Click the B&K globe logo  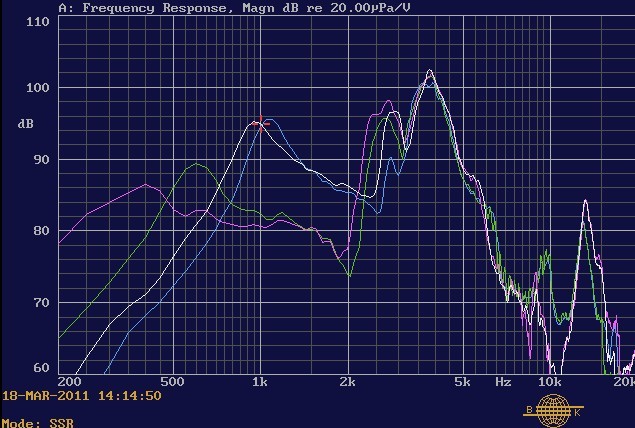coord(553,411)
